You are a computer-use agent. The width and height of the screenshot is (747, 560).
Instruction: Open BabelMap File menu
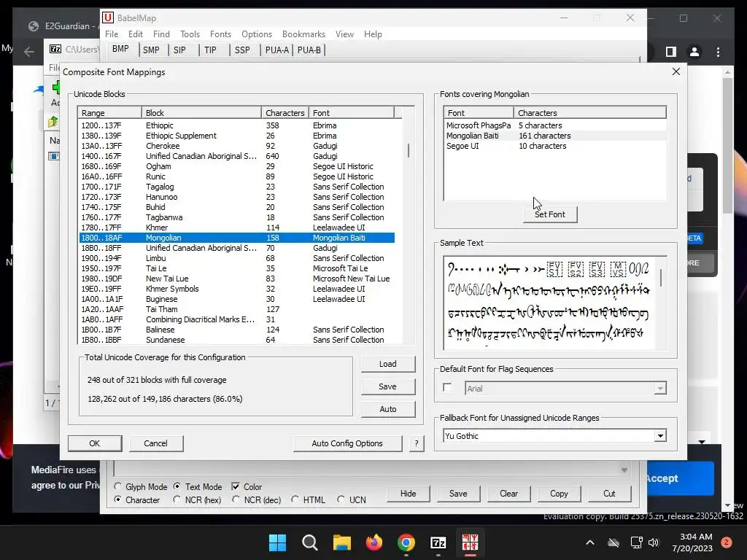[112, 34]
